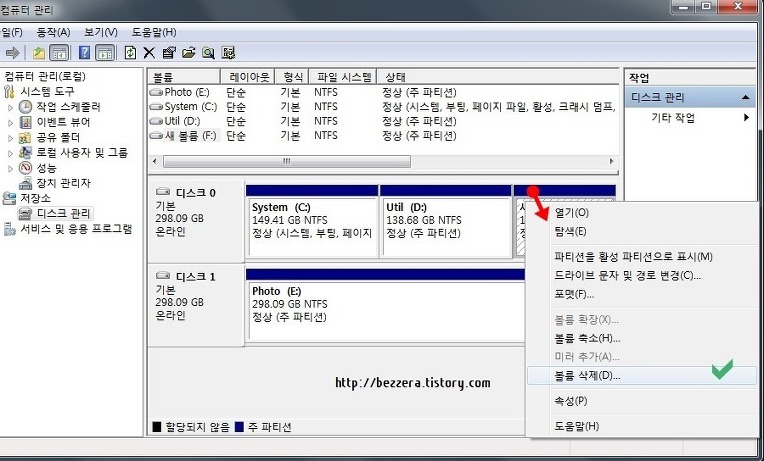This screenshot has height=461, width=764.
Task: Toggle the Show/Hide Console Tree toolbar button
Action: [59, 53]
